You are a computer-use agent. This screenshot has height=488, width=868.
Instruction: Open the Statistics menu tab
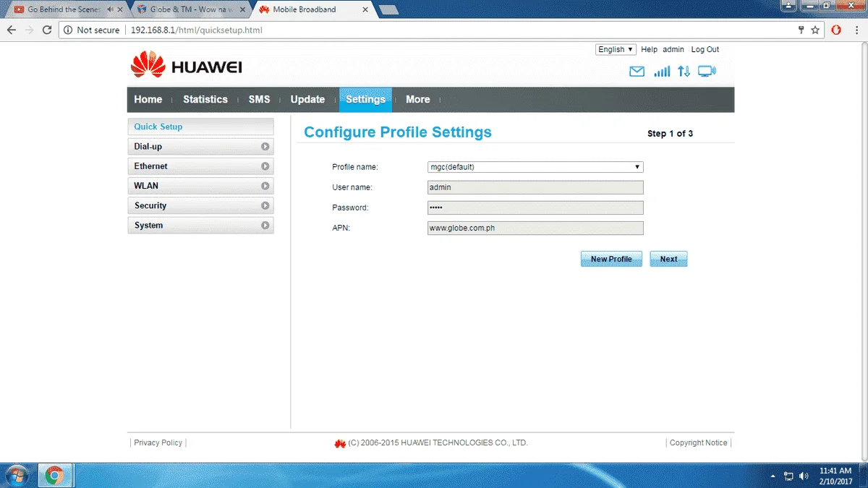205,100
